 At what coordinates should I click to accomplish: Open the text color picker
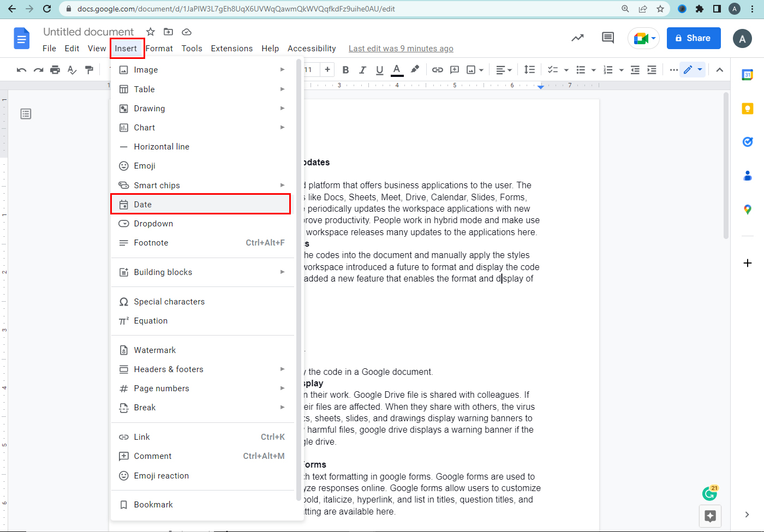click(x=397, y=70)
